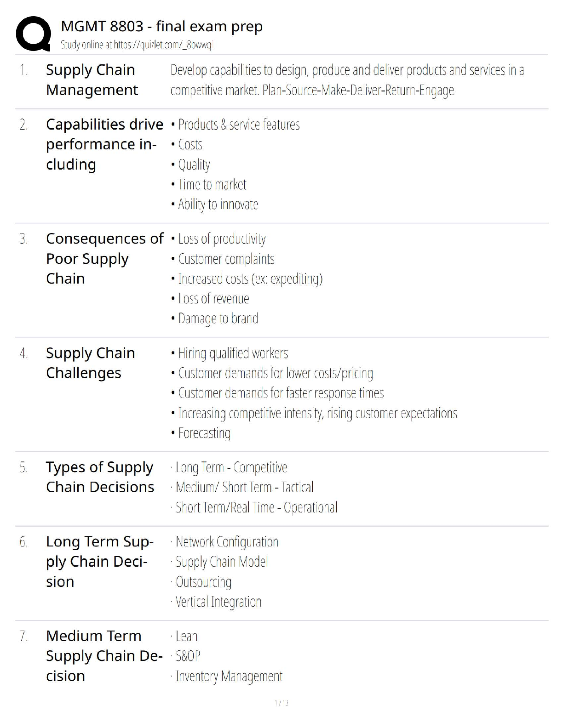Click the MGMT 8803 final exam prep title
This screenshot has height=728, width=563.
point(161,26)
